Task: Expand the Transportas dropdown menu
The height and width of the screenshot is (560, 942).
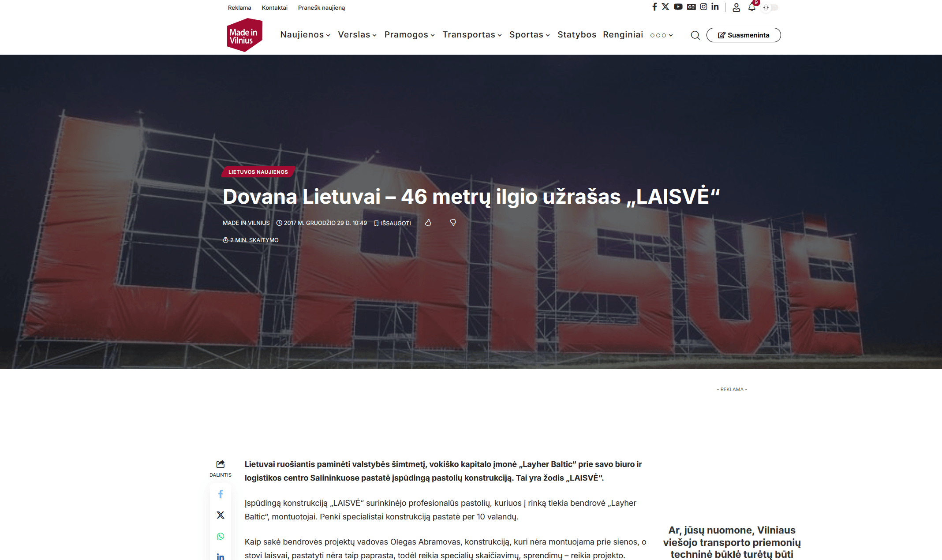Action: (472, 35)
